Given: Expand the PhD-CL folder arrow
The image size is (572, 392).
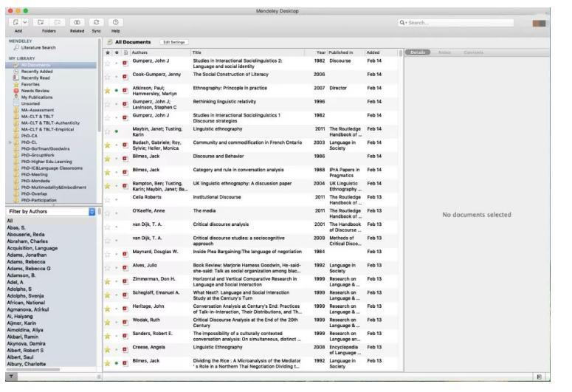Looking at the screenshot, I should tap(10, 142).
